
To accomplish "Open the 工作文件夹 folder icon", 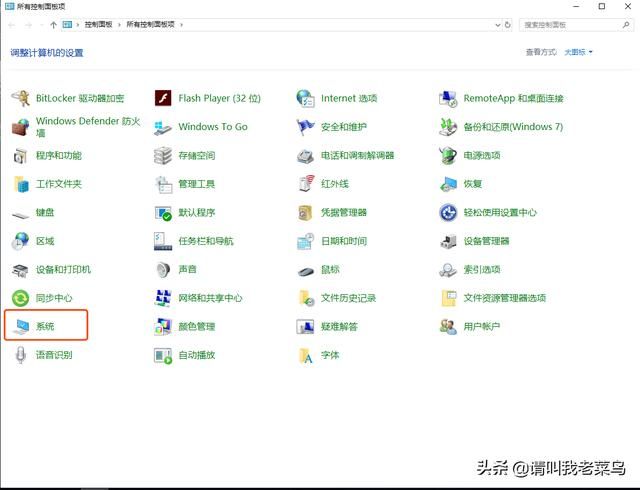I will coord(20,184).
